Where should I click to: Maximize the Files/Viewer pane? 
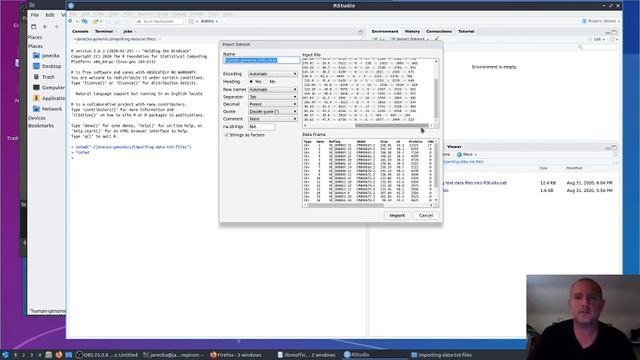(614, 147)
